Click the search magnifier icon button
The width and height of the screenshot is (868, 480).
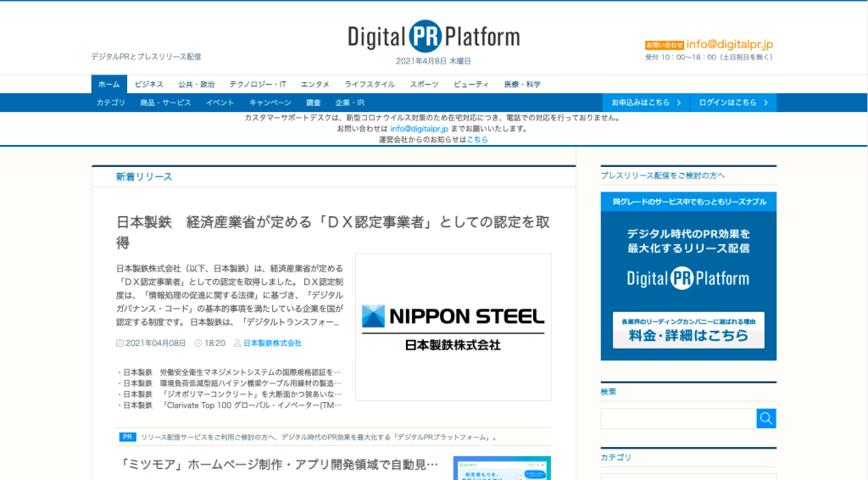(766, 418)
